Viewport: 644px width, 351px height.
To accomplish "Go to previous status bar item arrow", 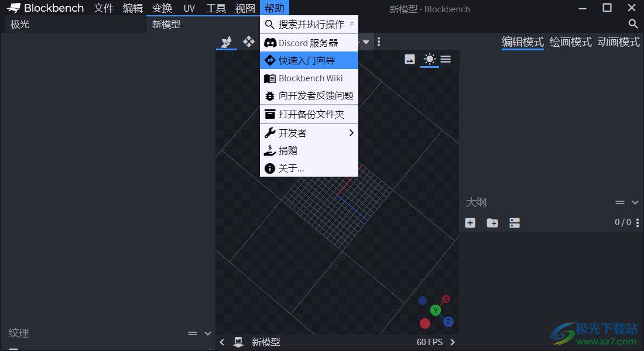I will (x=222, y=342).
